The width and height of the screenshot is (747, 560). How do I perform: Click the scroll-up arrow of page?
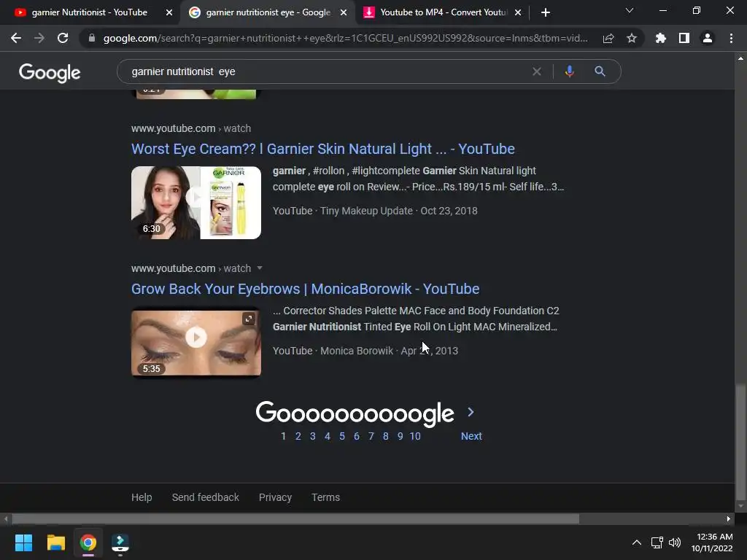click(740, 58)
